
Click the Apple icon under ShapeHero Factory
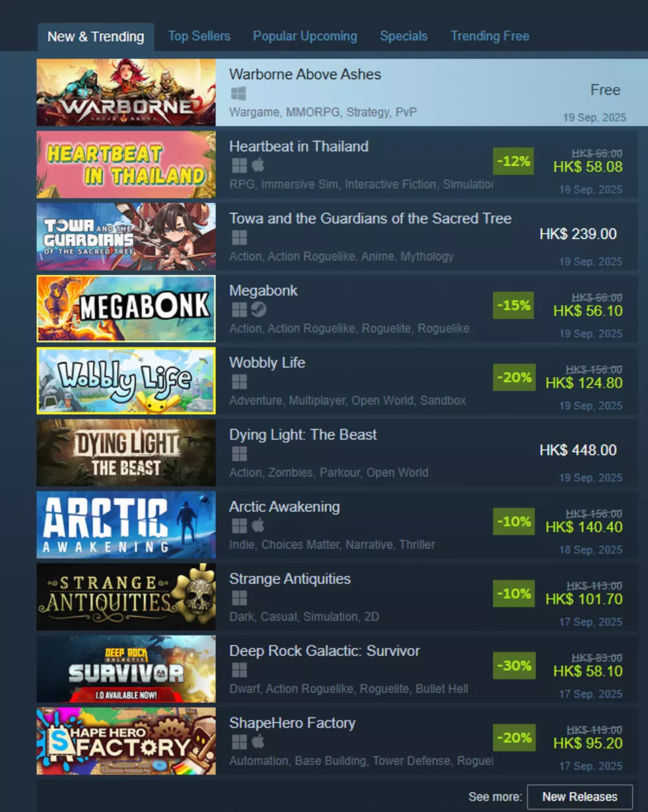click(258, 741)
